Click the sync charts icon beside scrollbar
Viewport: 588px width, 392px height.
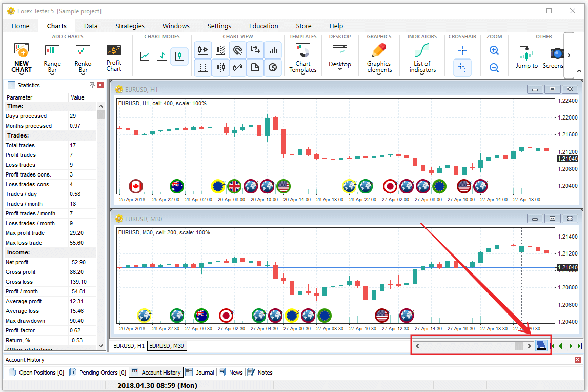pos(541,346)
